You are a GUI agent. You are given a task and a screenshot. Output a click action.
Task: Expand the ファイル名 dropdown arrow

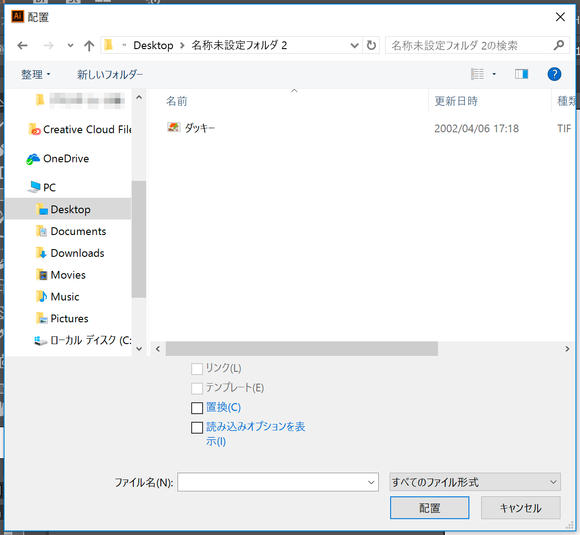tap(371, 482)
